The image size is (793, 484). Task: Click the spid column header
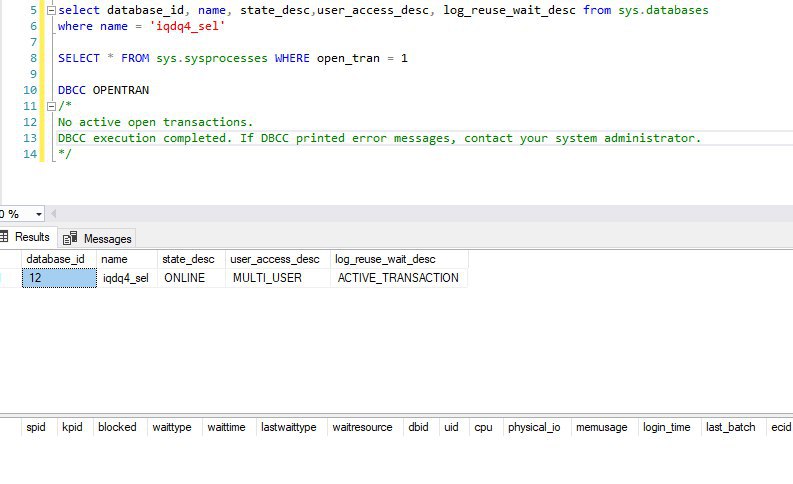[x=39, y=427]
